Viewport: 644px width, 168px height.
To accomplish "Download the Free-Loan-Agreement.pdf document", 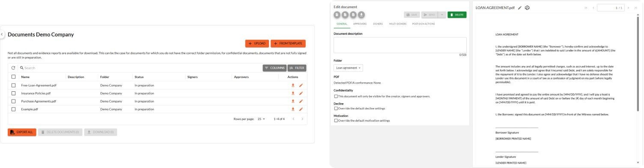I will click(293, 85).
